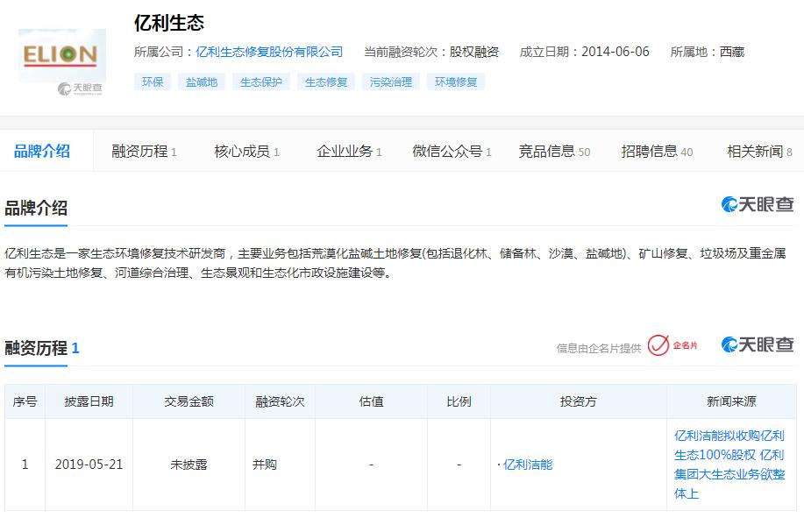This screenshot has height=532, width=804.
Task: Click the 投资方 column header
Action: point(579,401)
